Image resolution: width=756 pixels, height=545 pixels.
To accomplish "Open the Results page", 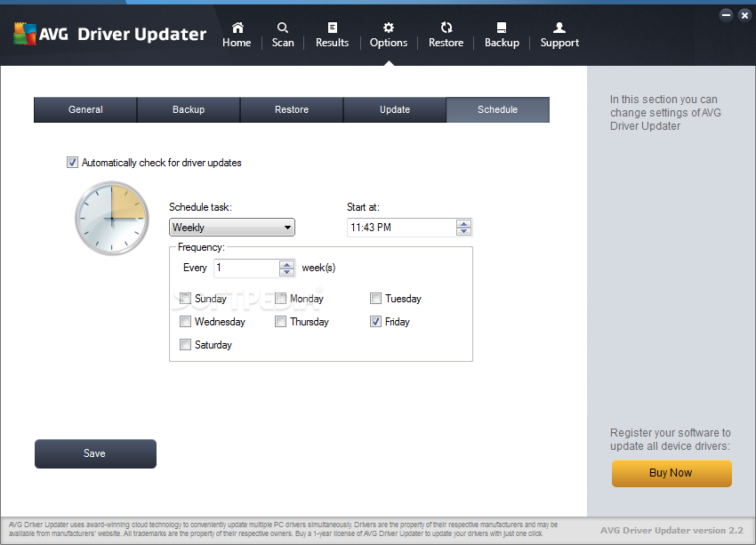I will [x=333, y=36].
